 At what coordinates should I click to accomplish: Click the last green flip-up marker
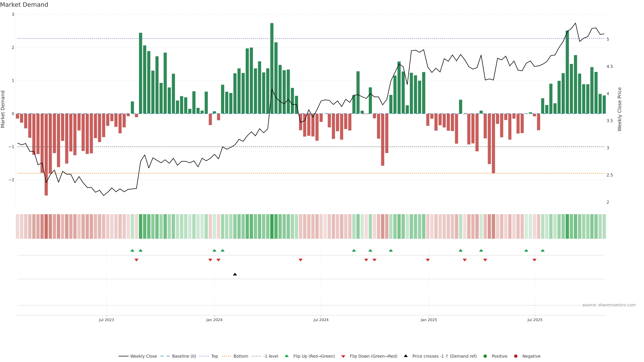pyautogui.click(x=543, y=251)
